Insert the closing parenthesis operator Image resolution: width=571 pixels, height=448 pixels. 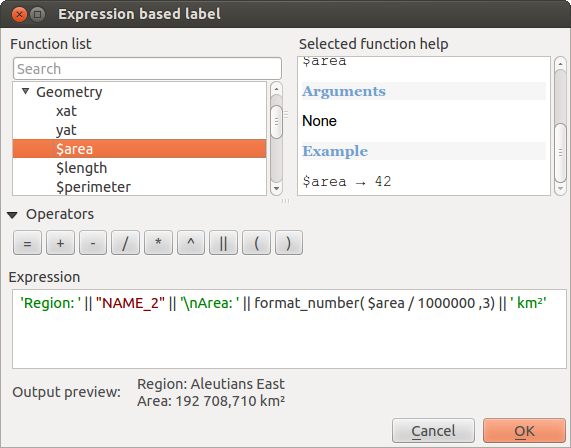[289, 243]
